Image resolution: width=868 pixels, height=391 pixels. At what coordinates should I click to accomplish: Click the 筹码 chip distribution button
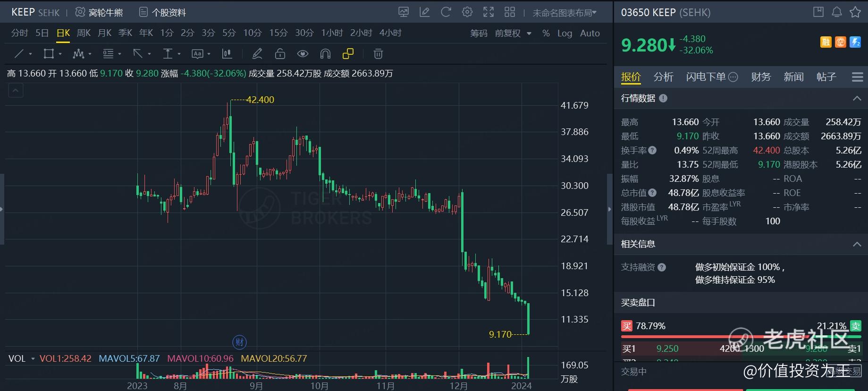[x=479, y=33]
